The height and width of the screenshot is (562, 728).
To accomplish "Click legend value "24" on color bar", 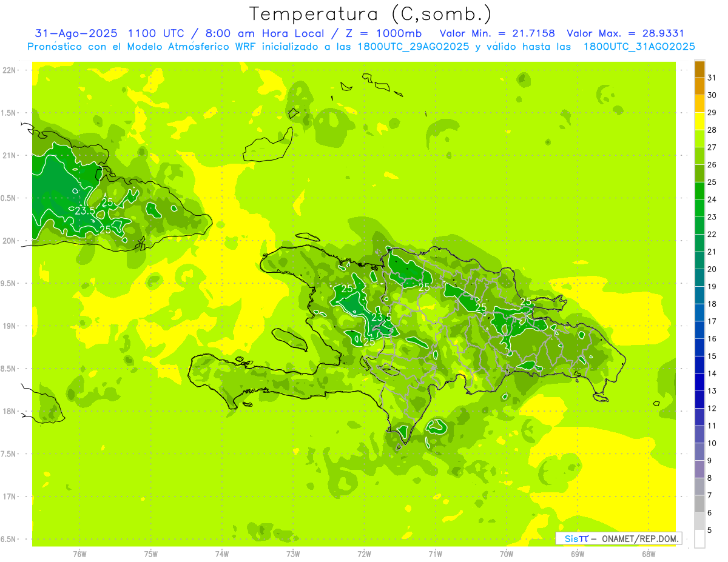I will [x=712, y=199].
